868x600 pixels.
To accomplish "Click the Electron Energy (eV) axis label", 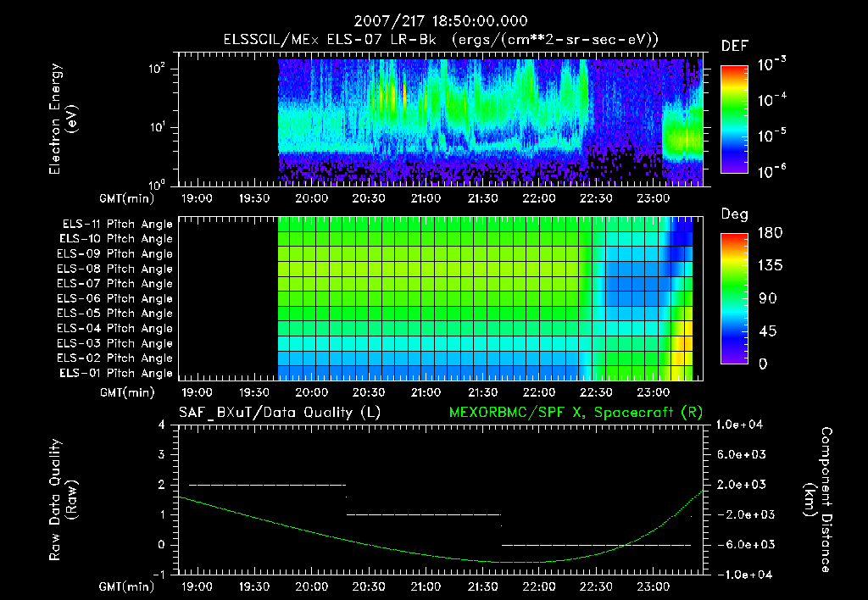I will (x=63, y=119).
